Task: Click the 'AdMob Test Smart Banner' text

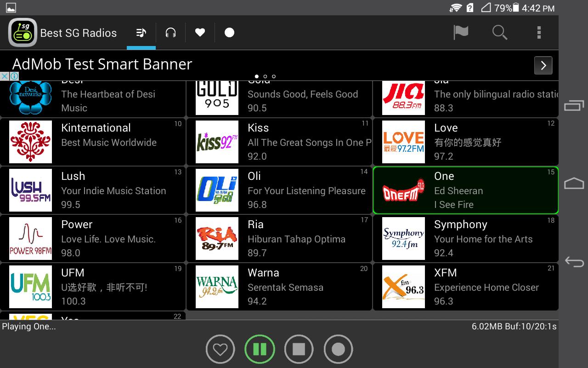Action: pyautogui.click(x=102, y=64)
